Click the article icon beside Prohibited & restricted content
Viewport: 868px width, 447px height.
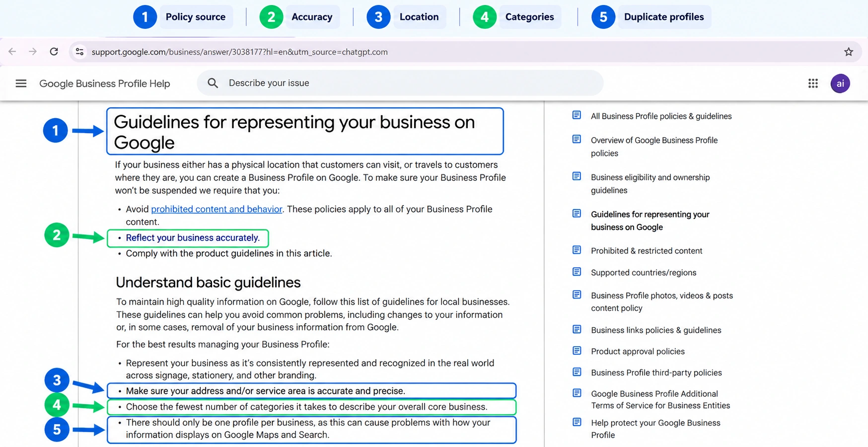coord(577,250)
